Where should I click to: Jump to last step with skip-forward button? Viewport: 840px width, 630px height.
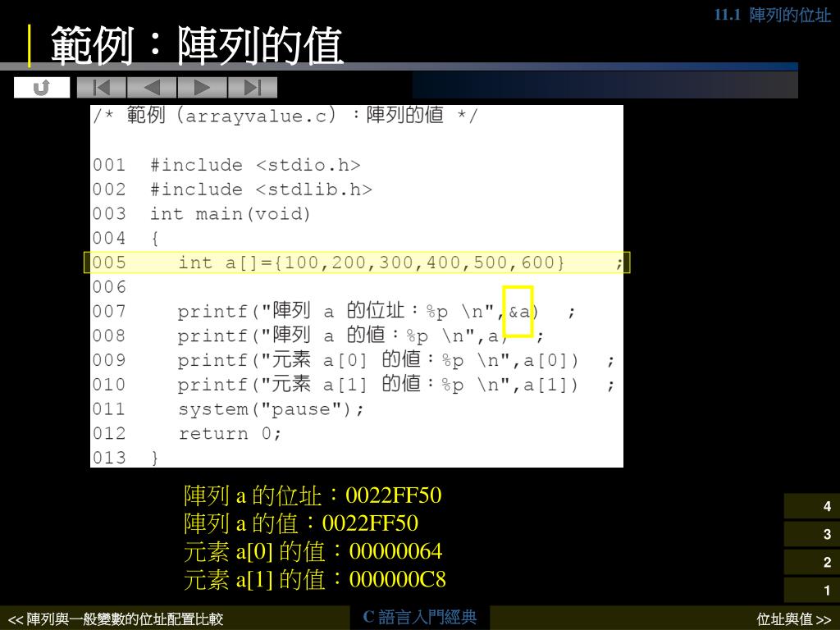253,87
